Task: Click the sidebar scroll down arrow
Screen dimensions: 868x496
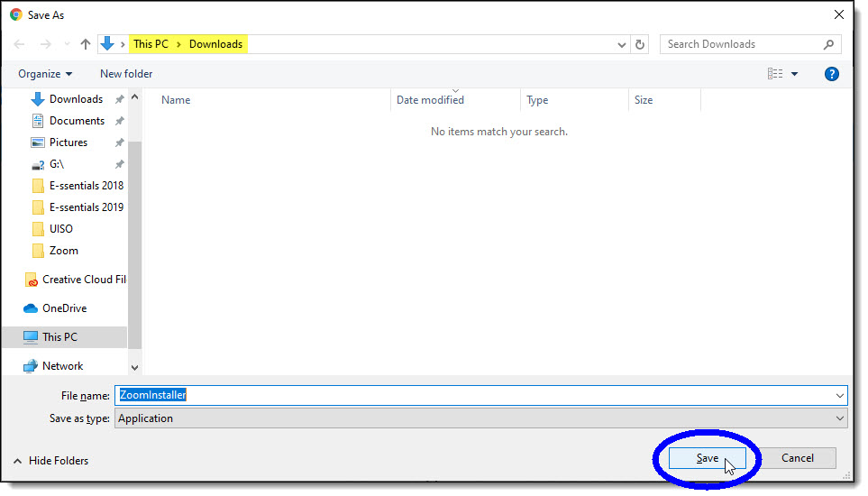Action: pyautogui.click(x=134, y=368)
